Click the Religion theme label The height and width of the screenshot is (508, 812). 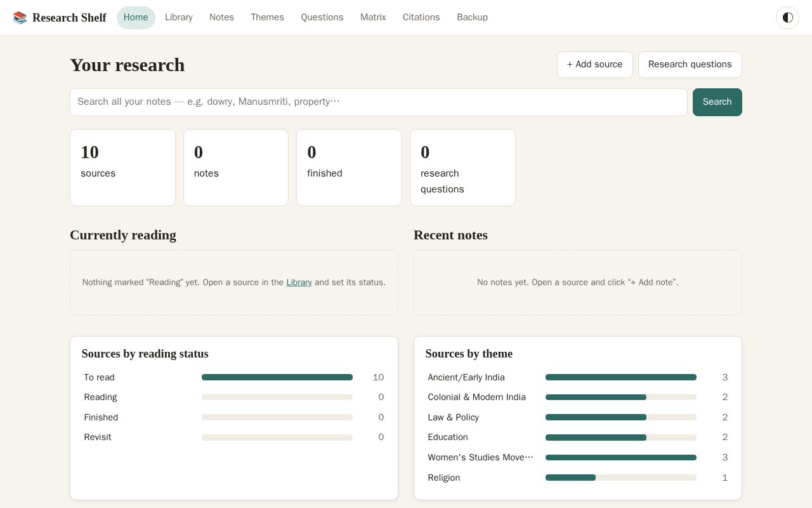(x=443, y=478)
